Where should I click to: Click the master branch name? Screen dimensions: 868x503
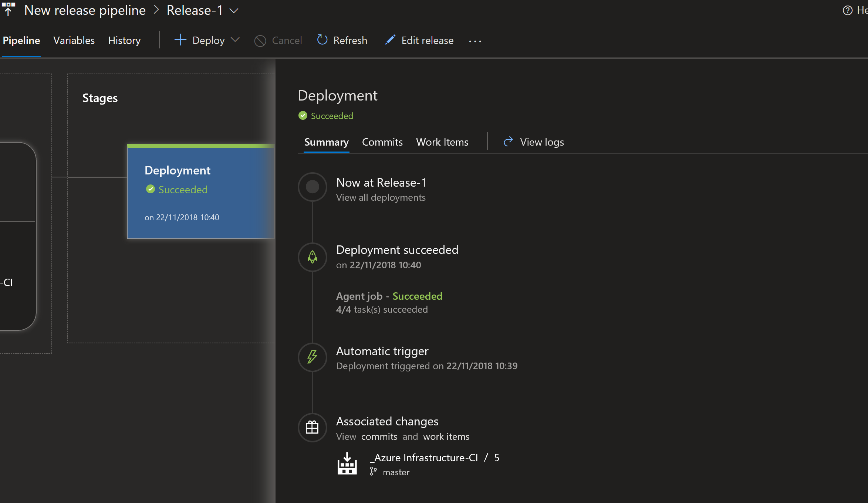coord(396,472)
